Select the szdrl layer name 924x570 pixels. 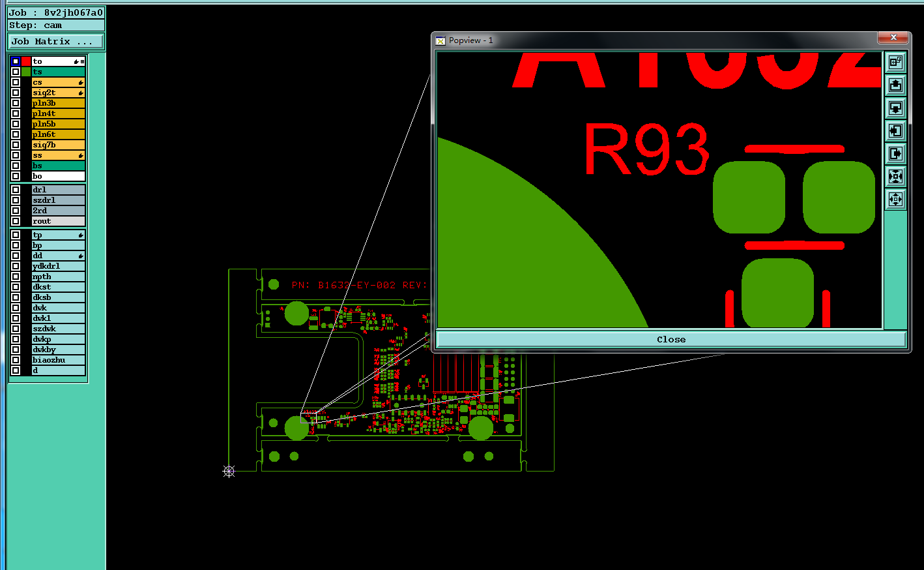click(x=59, y=200)
